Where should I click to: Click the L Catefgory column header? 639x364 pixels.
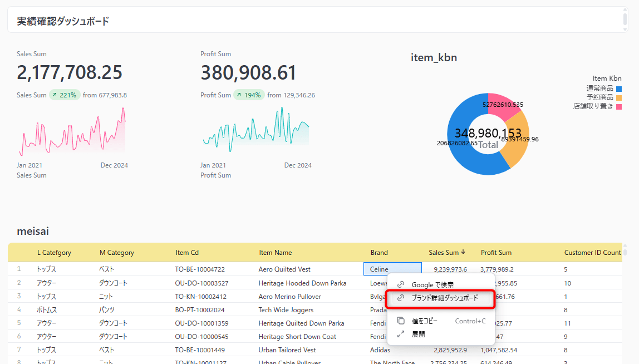tap(54, 253)
